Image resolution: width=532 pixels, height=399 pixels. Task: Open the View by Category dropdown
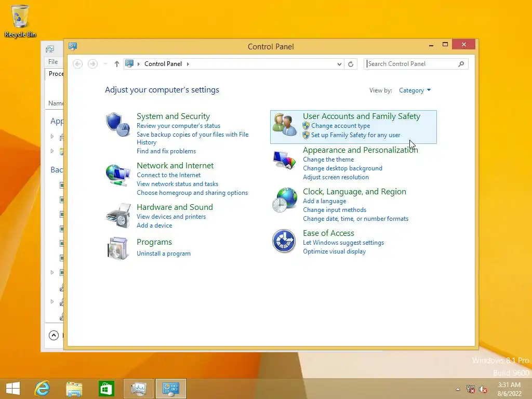[415, 90]
